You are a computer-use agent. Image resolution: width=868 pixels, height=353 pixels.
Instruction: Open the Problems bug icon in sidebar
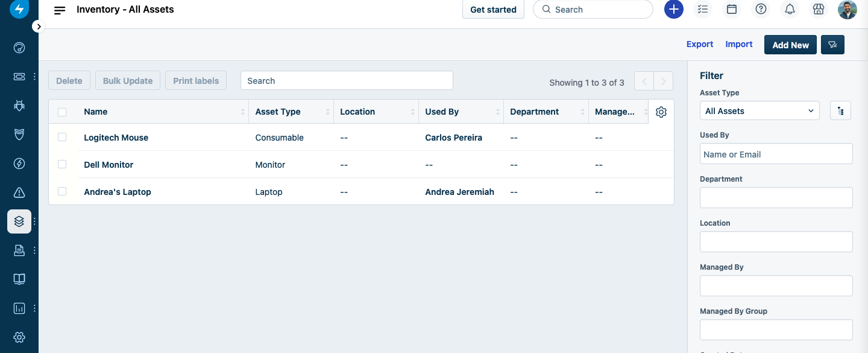[19, 106]
